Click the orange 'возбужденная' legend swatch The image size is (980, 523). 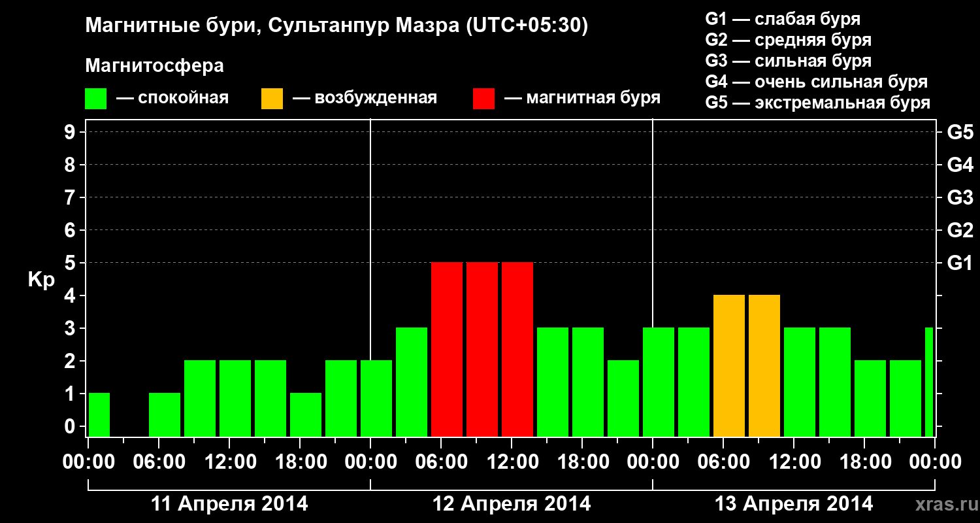[x=272, y=99]
